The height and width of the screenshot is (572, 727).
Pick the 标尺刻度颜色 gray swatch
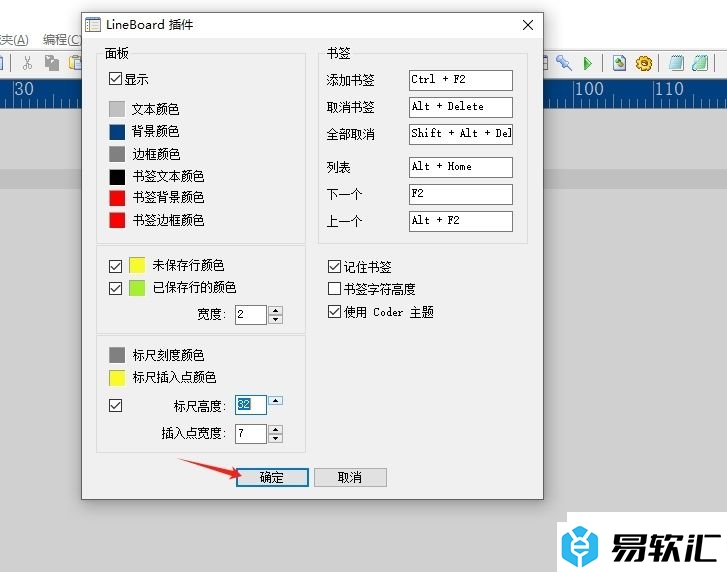117,355
